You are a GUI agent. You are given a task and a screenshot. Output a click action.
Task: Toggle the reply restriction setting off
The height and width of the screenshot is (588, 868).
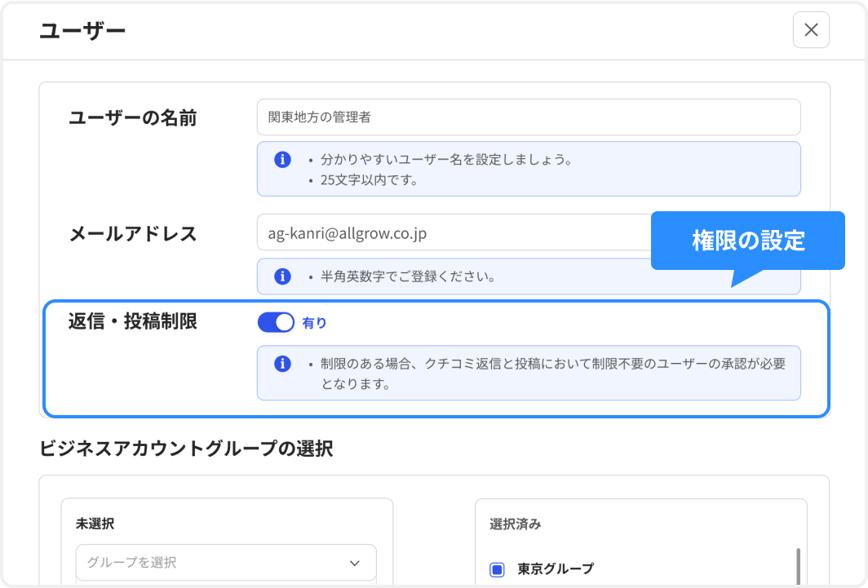pyautogui.click(x=276, y=322)
